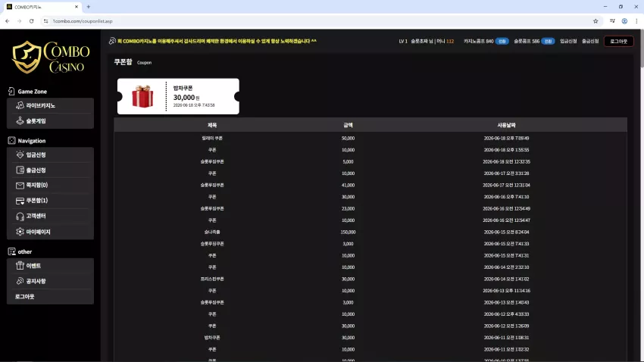Click the 전환 button next to 슬롯콤프 586
Image resolution: width=644 pixels, height=362 pixels.
548,41
